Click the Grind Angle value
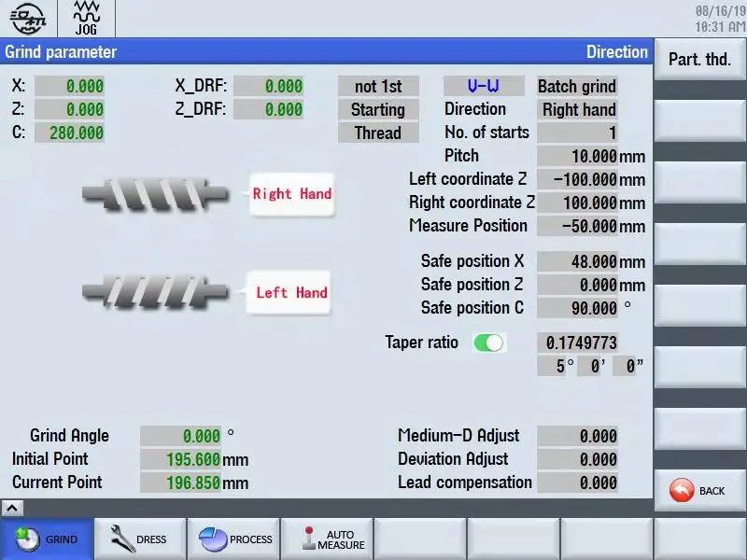 tap(180, 436)
